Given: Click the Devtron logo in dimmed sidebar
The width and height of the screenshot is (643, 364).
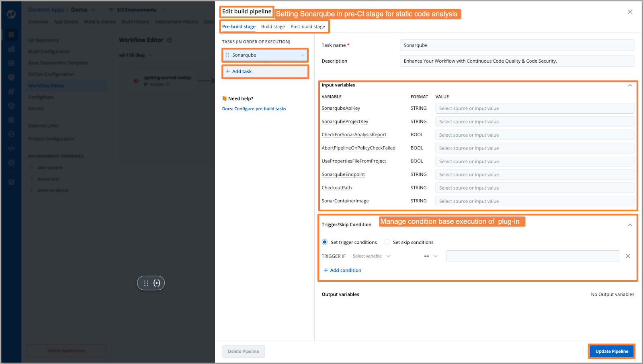Looking at the screenshot, I should coord(11,14).
